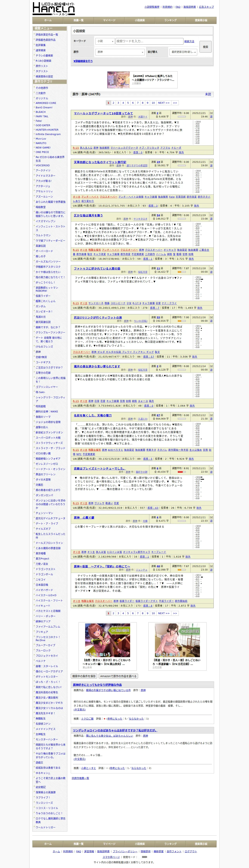Viewport: 249px width, 868px height.
Task: Open 小説閲覧履歴 header link
Action: 152,7
